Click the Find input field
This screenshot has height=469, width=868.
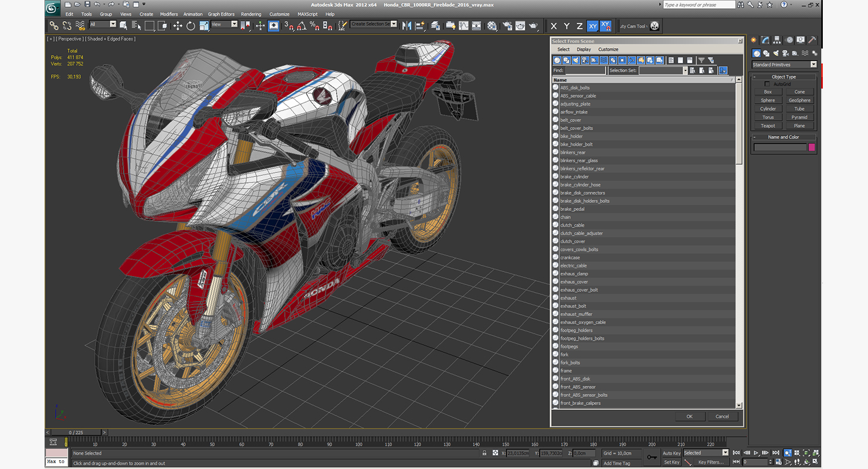pyautogui.click(x=585, y=70)
